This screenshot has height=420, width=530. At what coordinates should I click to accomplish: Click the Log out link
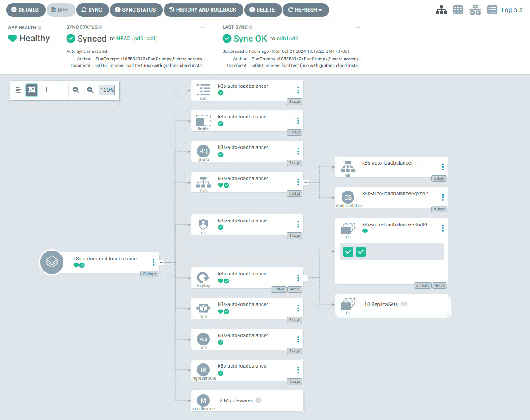click(x=512, y=10)
